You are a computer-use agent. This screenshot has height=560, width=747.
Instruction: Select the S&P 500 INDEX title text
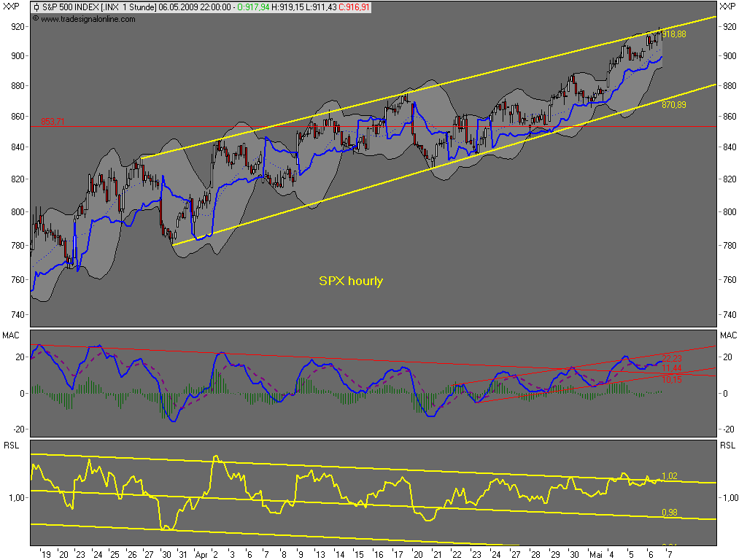[71, 7]
